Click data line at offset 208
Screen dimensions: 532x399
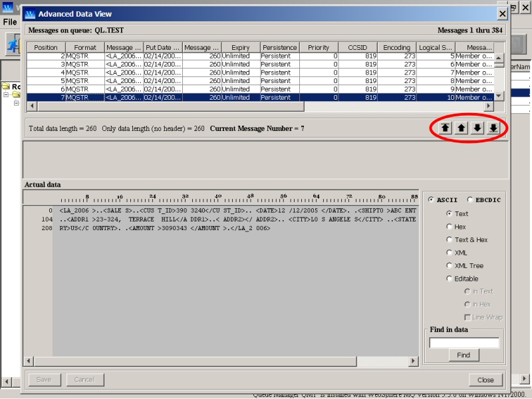pos(165,228)
